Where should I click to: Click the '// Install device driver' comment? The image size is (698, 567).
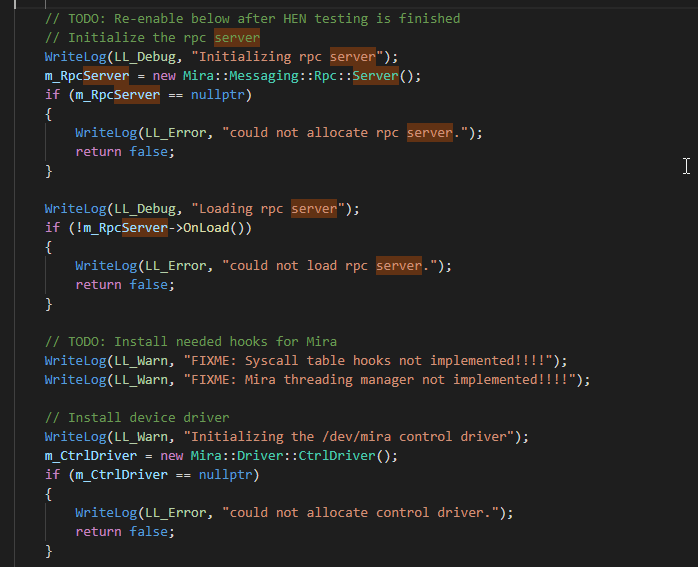[137, 417]
